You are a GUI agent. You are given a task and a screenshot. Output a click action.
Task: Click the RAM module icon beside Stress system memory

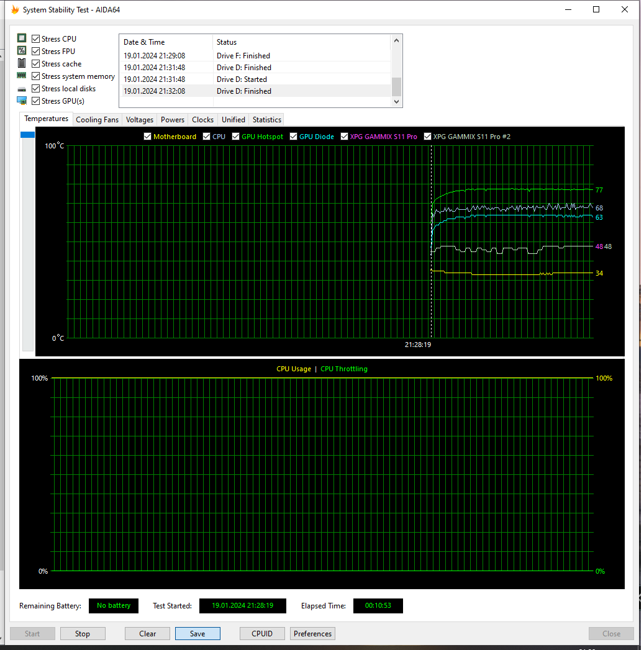pos(22,76)
